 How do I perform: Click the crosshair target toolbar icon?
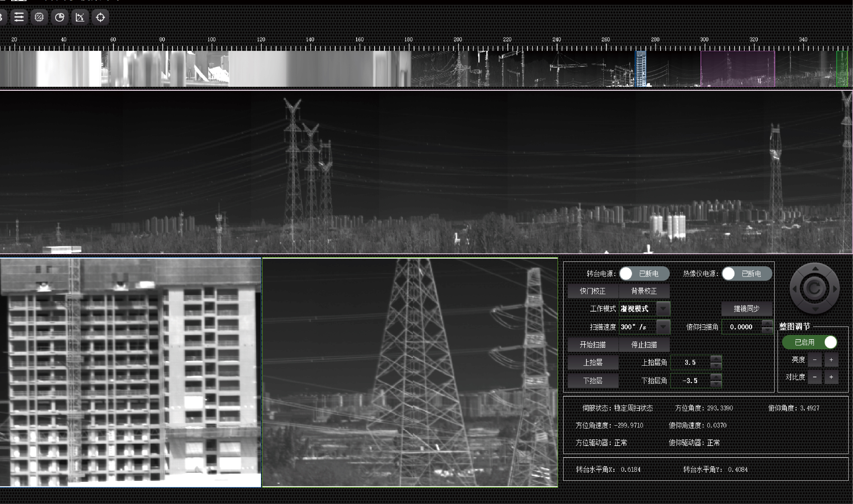100,17
